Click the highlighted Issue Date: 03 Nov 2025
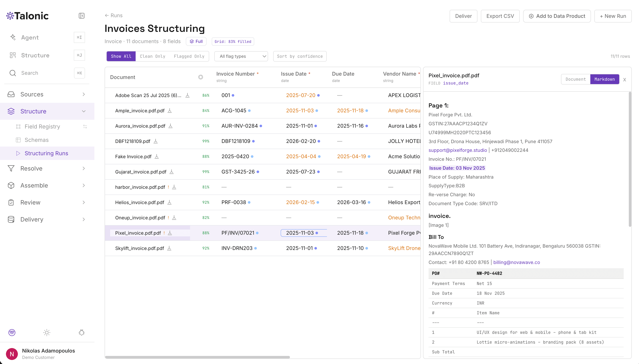 tap(457, 168)
